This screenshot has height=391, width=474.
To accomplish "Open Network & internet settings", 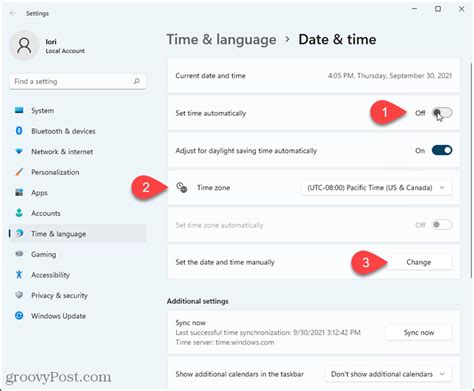I will [x=78, y=152].
